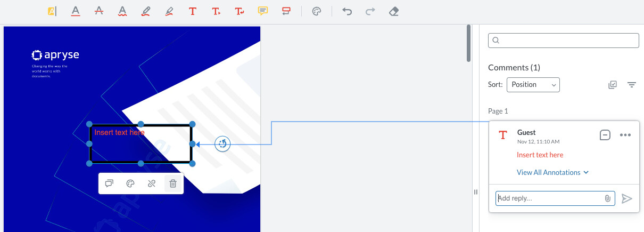The height and width of the screenshot is (232, 644).
Task: Open the three-dot more options menu
Action: [x=625, y=135]
